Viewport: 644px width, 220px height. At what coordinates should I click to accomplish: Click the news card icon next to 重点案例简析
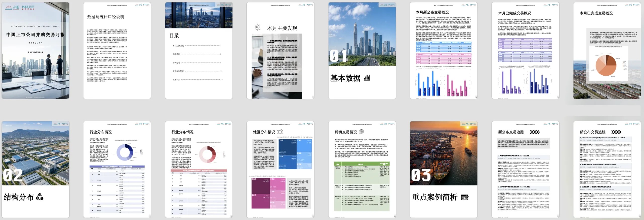465,197
